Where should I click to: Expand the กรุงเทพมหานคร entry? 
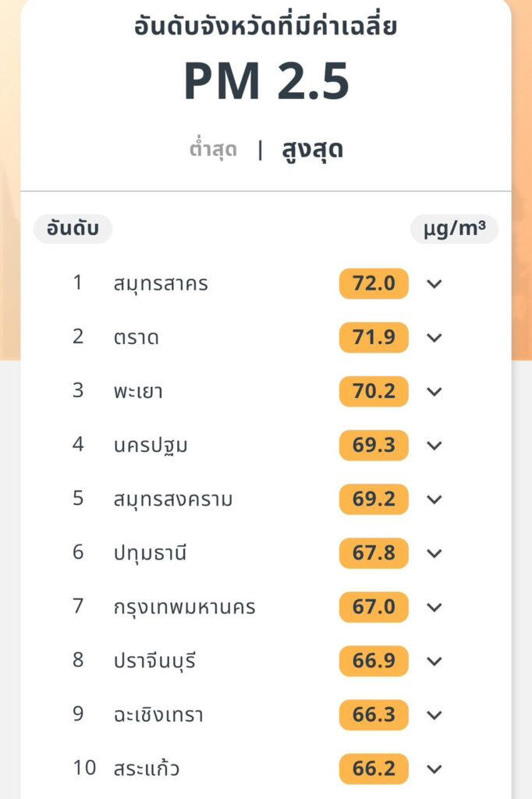point(434,607)
